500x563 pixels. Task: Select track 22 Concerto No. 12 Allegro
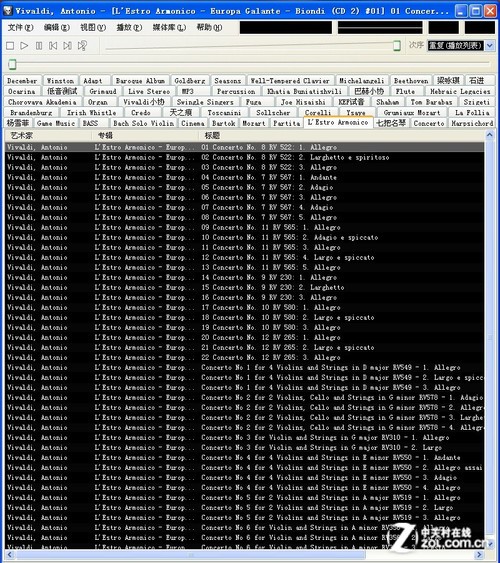point(244,357)
